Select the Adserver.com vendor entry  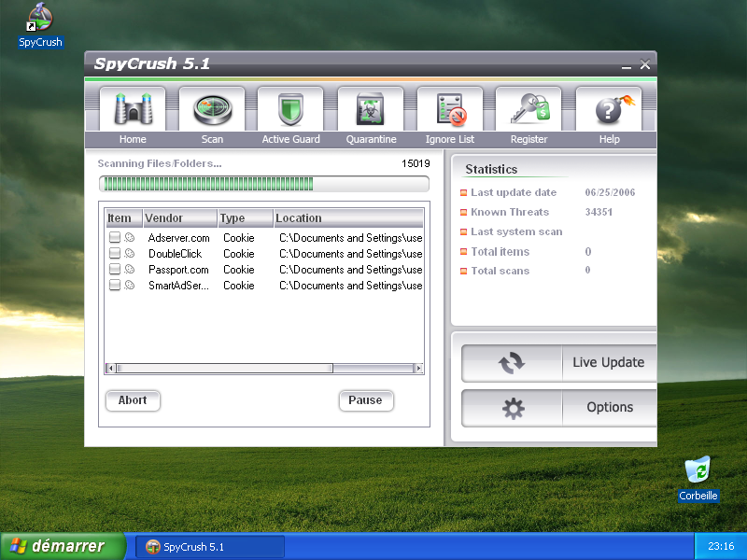pyautogui.click(x=178, y=238)
